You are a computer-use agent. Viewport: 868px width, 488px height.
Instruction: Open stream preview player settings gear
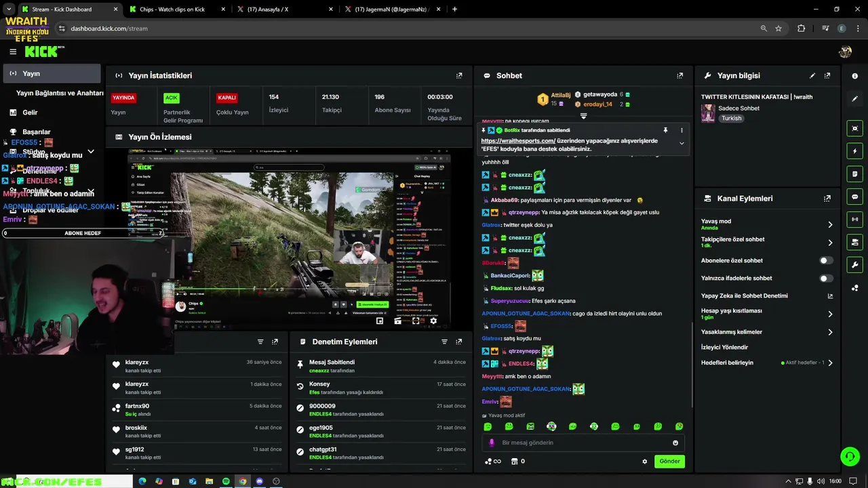(434, 321)
